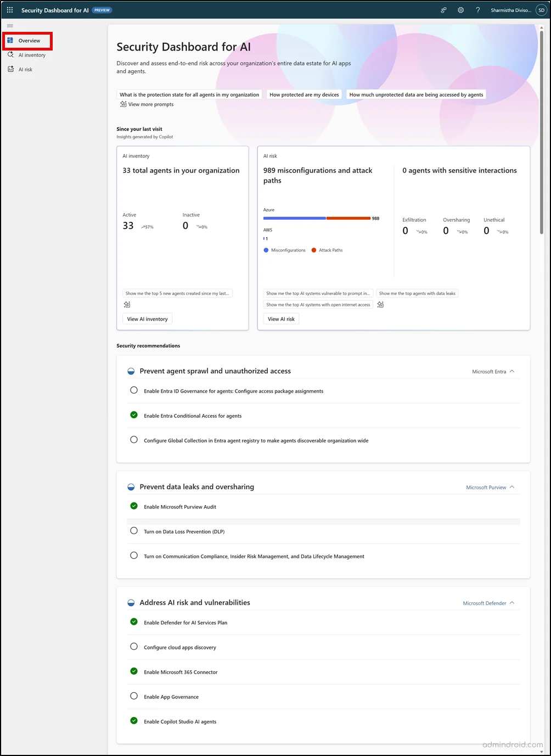Open the Microsoft 365 app launcher waffle icon
Image resolution: width=551 pixels, height=756 pixels.
pyautogui.click(x=9, y=9)
